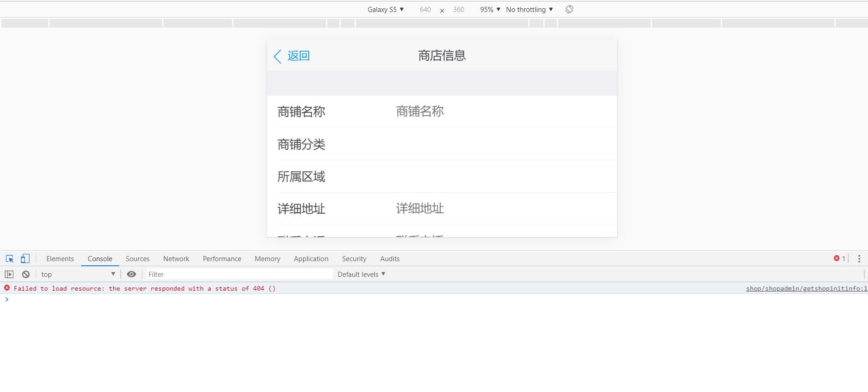Click the rotate device orientation icon
The width and height of the screenshot is (868, 392).
click(x=570, y=9)
